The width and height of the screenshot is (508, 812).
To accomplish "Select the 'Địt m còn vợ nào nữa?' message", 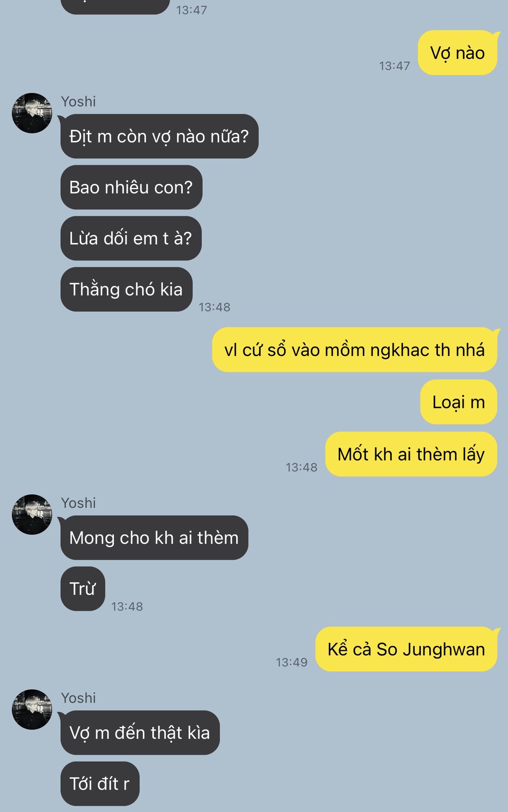I will coord(159,136).
